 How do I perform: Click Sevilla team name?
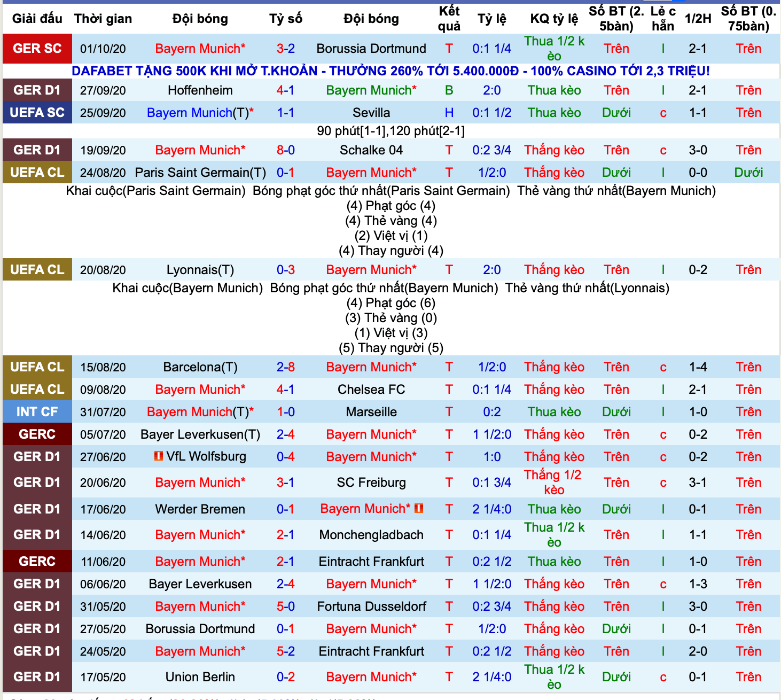[371, 113]
